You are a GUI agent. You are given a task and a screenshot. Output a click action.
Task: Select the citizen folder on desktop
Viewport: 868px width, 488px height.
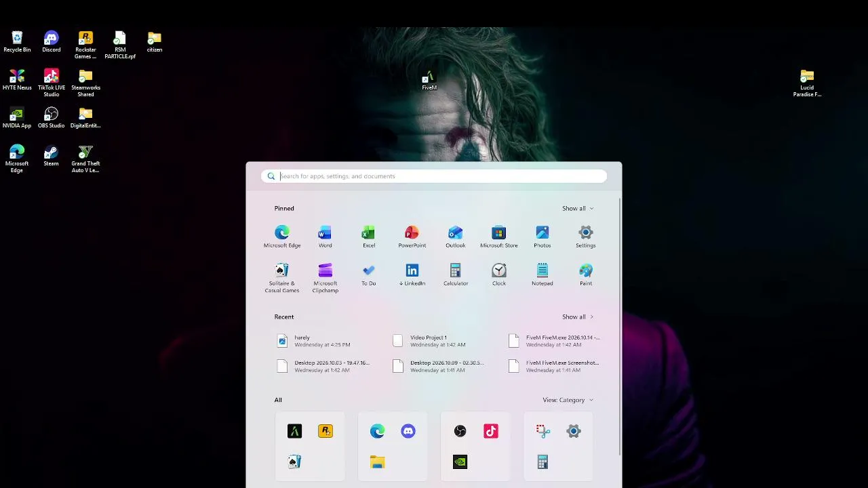click(x=155, y=42)
